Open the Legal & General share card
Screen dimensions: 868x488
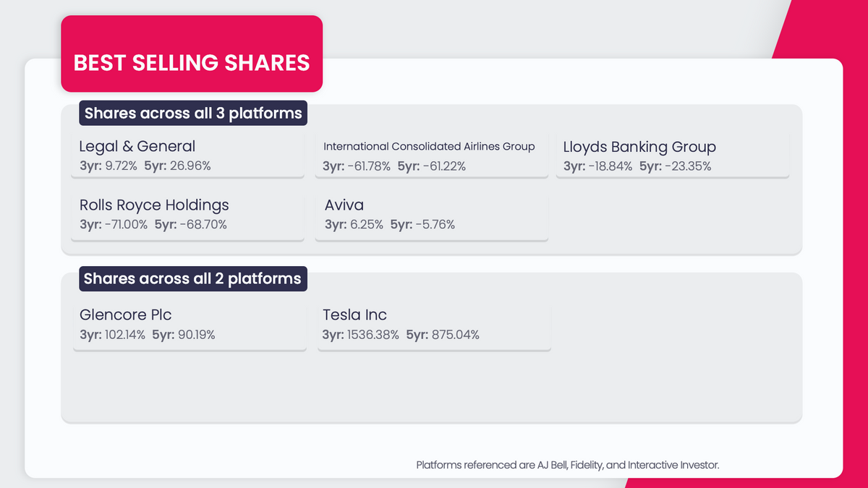[x=188, y=155]
